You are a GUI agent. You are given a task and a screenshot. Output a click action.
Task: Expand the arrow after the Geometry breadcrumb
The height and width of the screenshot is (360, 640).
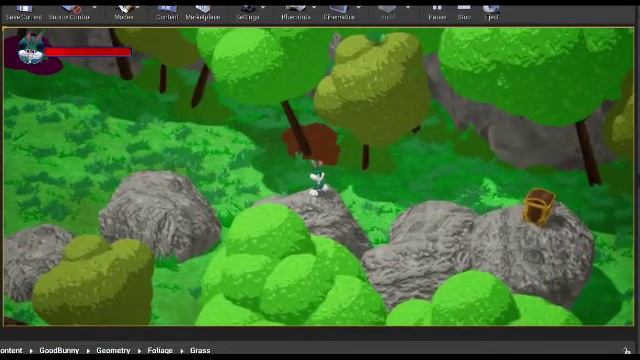(x=139, y=351)
